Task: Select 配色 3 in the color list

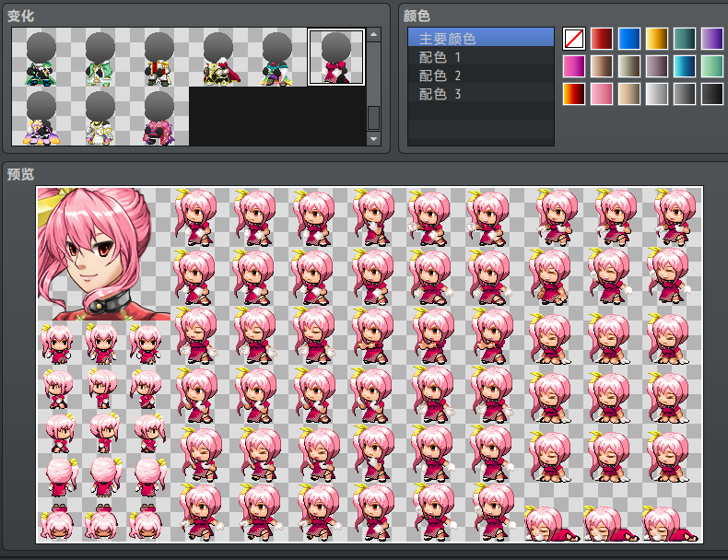Action: [481, 94]
